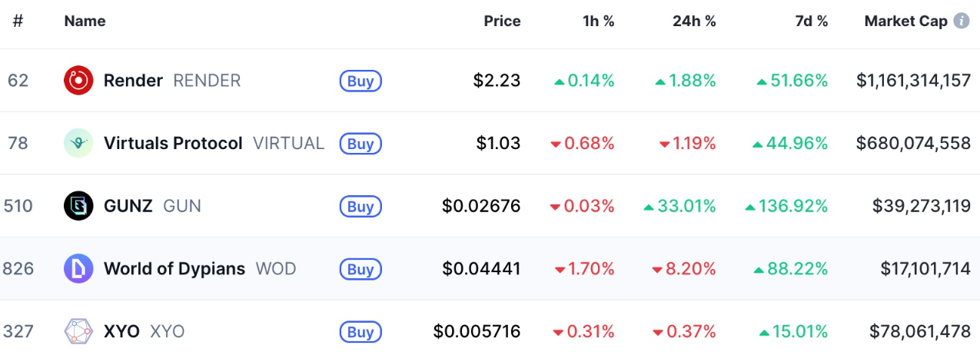The image size is (980, 352).
Task: Buy the XYO token
Action: (x=360, y=332)
